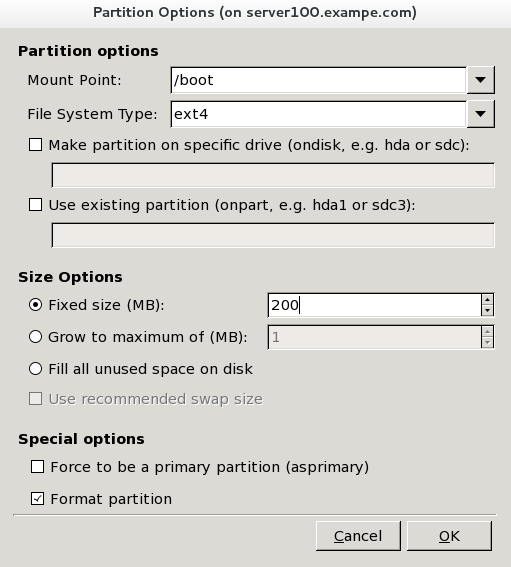
Task: Click the onpart partition name text field
Action: pos(273,235)
